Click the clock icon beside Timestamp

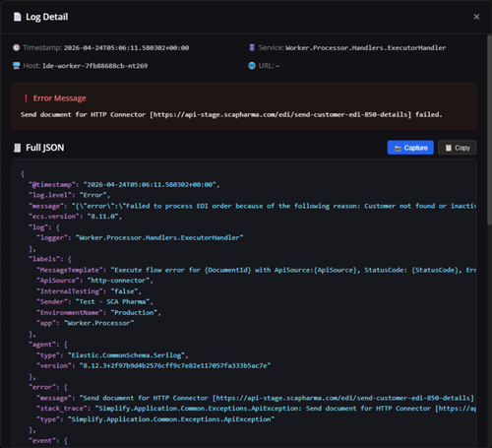pyautogui.click(x=16, y=47)
